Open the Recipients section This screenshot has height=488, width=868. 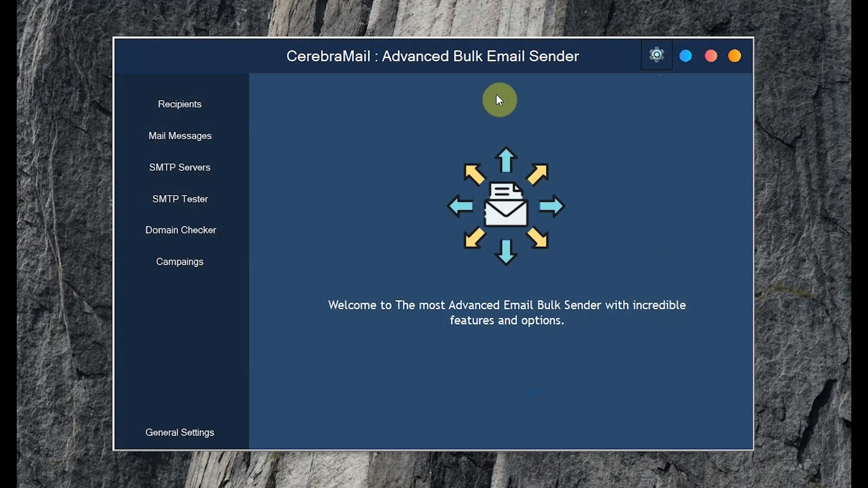[180, 104]
